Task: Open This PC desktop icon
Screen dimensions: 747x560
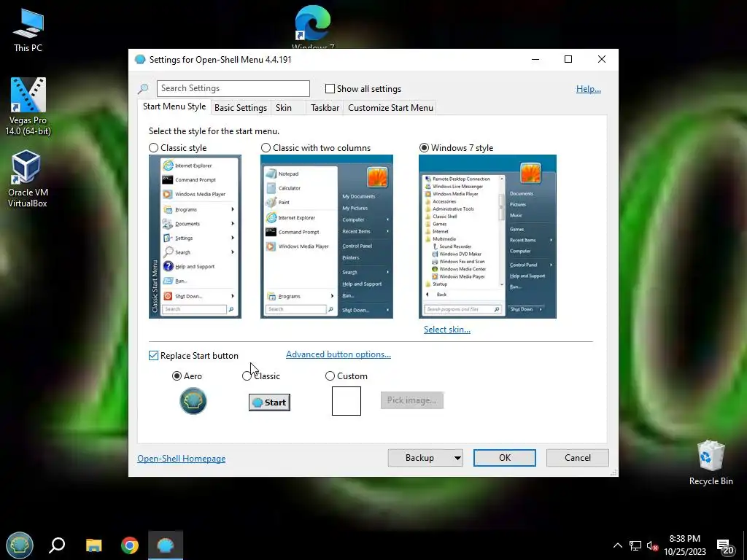Action: (28, 30)
